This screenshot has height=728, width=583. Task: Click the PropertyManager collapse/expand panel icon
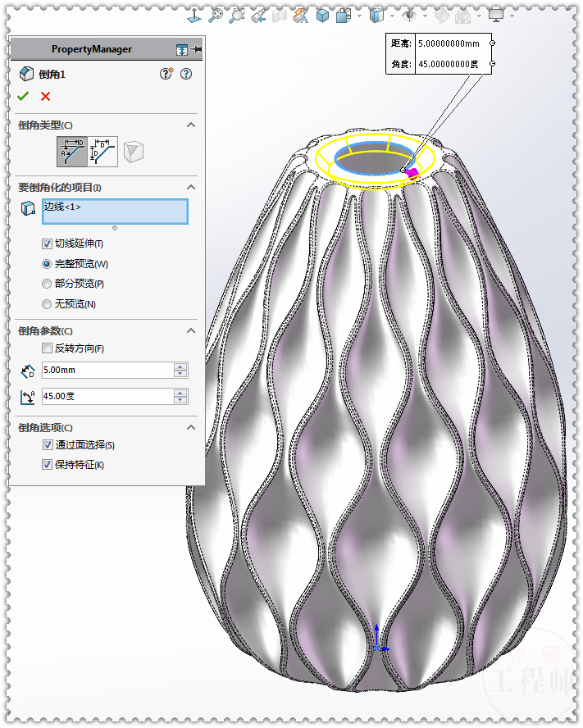pyautogui.click(x=182, y=49)
